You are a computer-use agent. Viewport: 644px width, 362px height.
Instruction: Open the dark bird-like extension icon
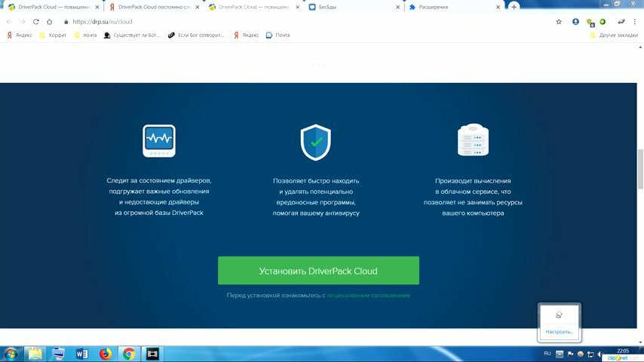click(621, 22)
